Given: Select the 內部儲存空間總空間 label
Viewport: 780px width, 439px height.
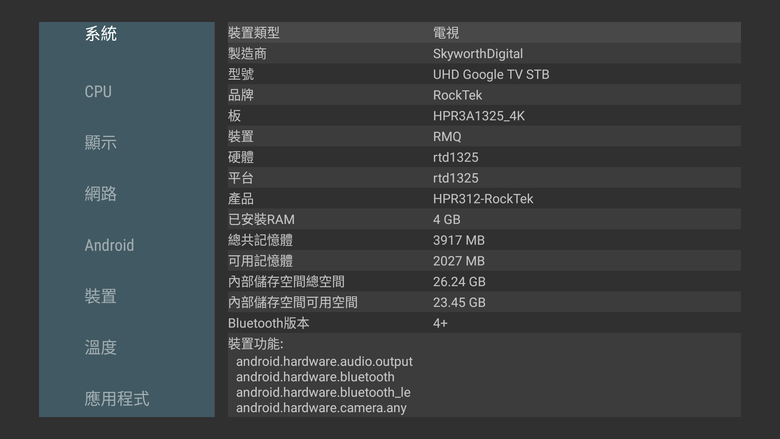Looking at the screenshot, I should tap(286, 282).
